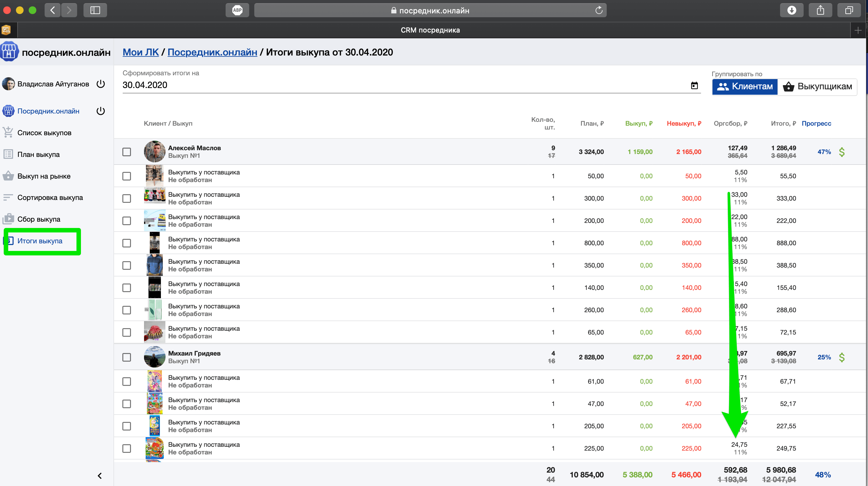
Task: Reload the page with the refresh icon
Action: coord(598,11)
